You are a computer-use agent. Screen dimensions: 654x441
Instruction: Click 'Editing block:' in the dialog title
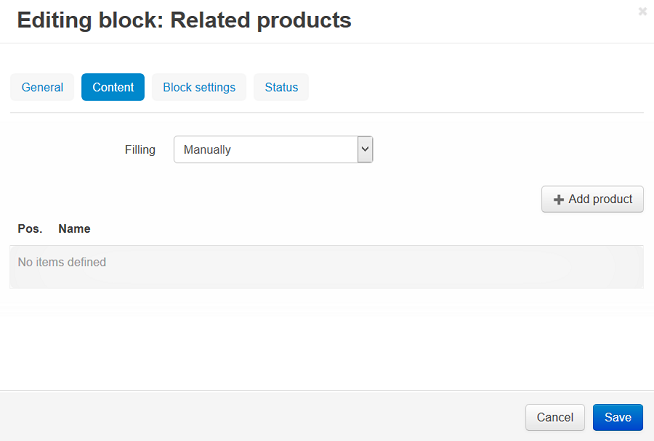90,20
